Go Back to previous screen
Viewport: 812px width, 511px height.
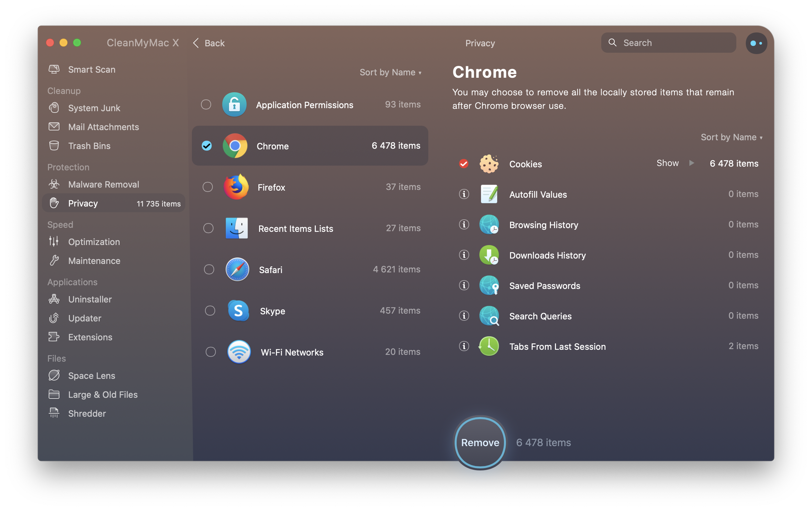pos(209,43)
